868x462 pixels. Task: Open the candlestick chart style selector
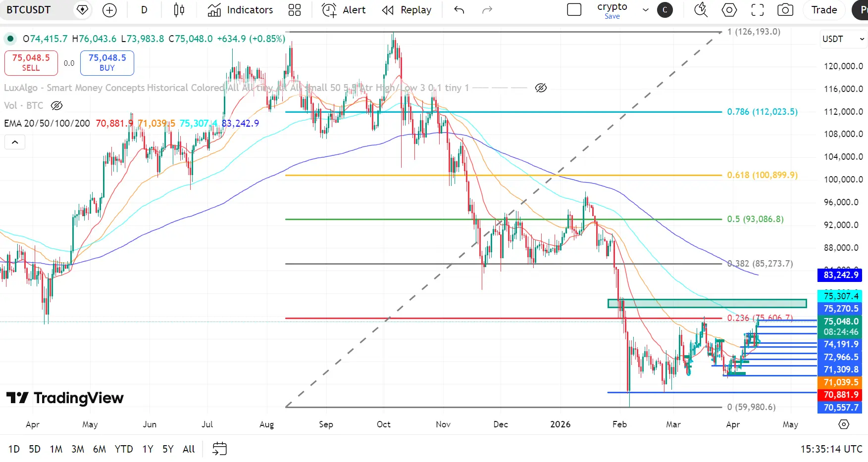179,10
